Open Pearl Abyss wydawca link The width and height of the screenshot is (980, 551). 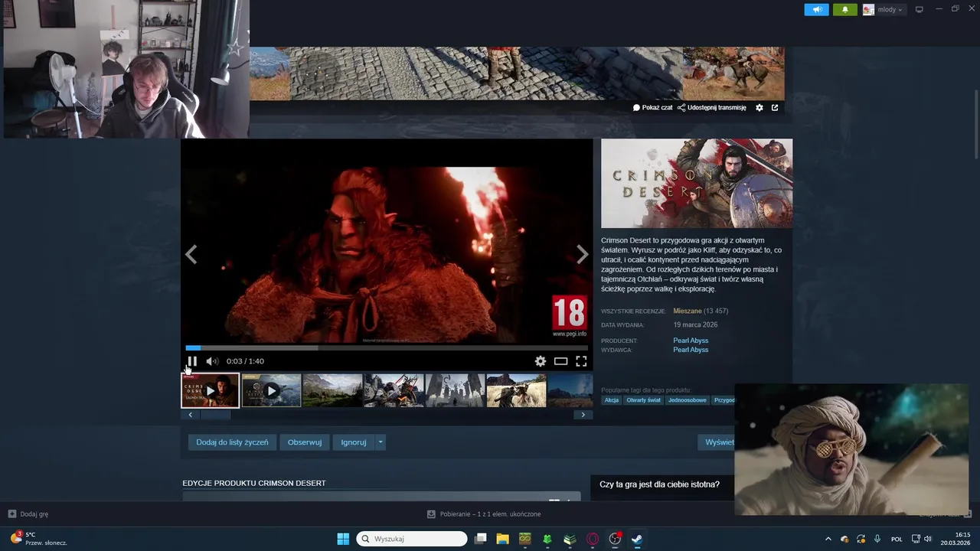point(691,350)
